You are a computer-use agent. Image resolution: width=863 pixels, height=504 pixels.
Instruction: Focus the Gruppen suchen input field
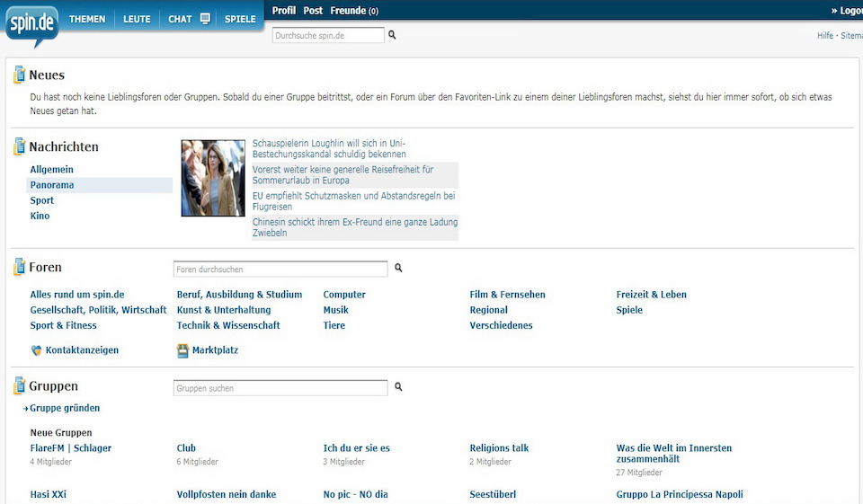tap(280, 388)
